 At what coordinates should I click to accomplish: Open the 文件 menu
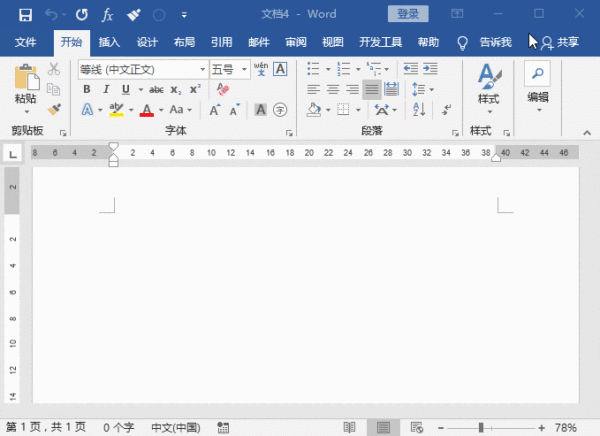click(x=25, y=42)
